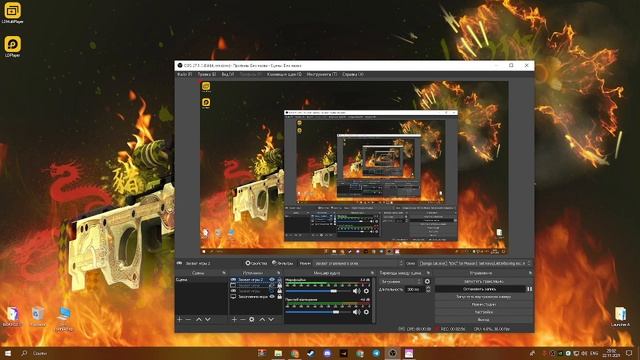Screen dimensions: 640x360
Task: Move source down in the Источники panel
Action: [x=271, y=319]
